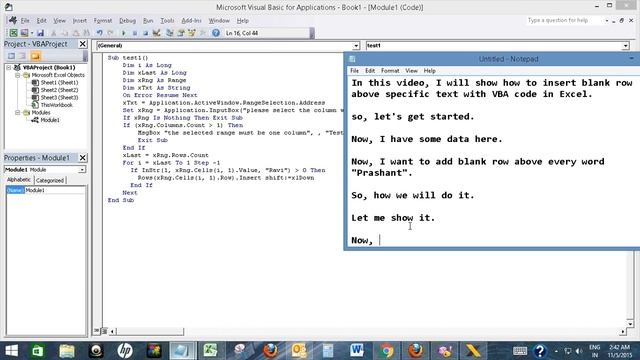Screen dimensions: 640x360
Task: Click the End Sub line in code
Action: pyautogui.click(x=121, y=200)
